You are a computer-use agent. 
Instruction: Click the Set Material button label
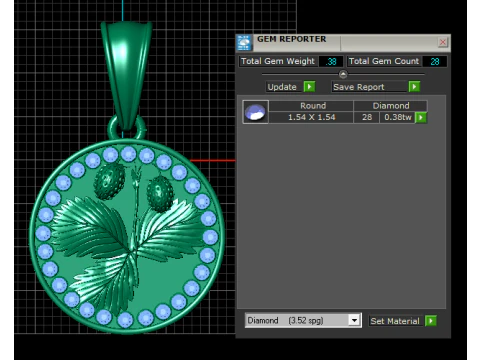tap(395, 321)
